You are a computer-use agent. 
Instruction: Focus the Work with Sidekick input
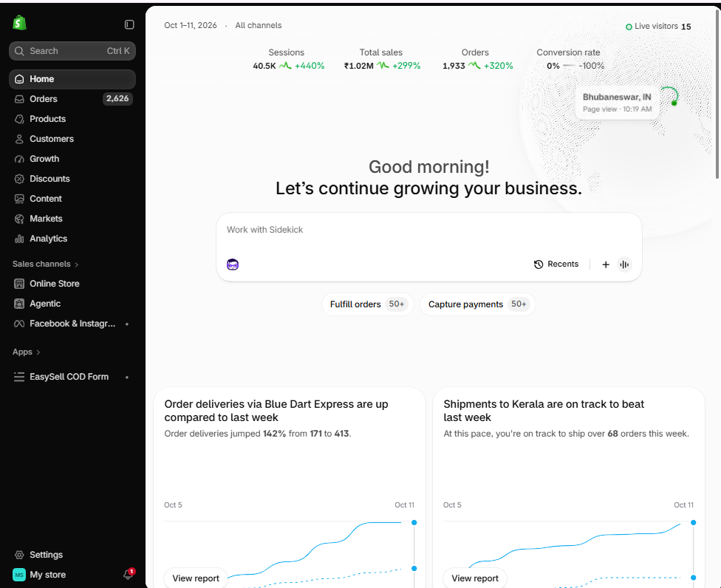pos(428,230)
